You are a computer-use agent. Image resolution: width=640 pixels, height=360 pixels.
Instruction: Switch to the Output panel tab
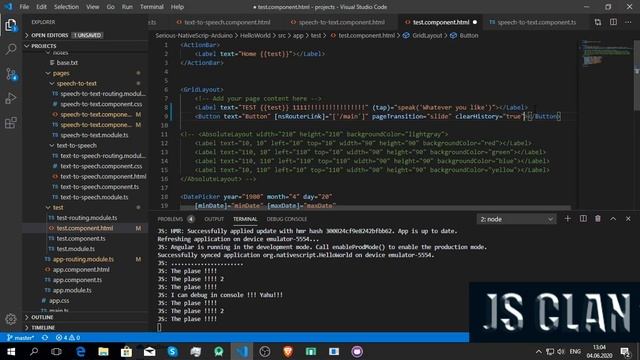tap(214, 219)
